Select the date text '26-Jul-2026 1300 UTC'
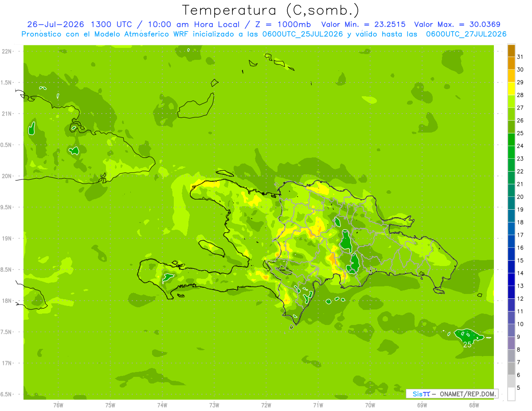This screenshot has width=532, height=411. point(79,24)
